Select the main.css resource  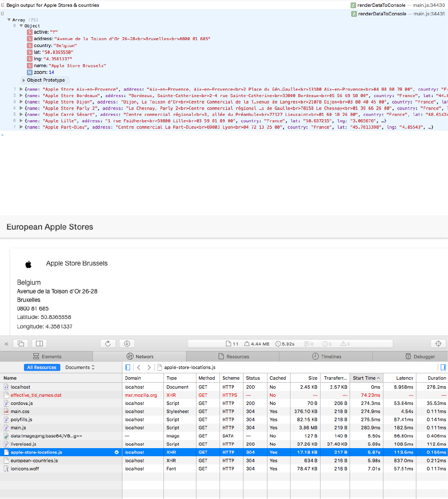click(x=224, y=411)
